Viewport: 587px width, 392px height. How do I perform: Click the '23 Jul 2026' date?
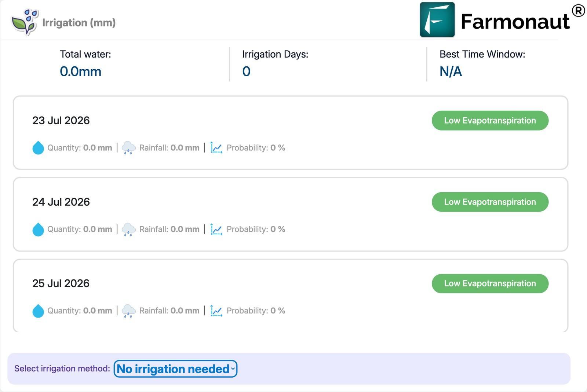(x=61, y=121)
